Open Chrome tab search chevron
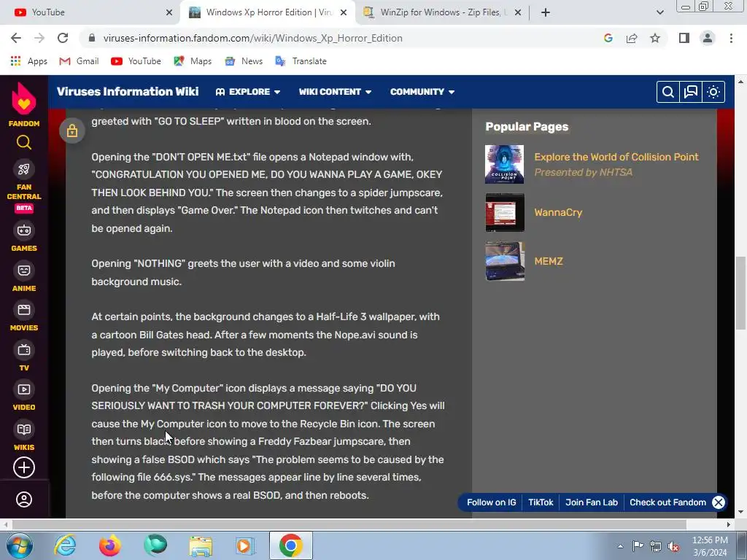Screen dimensions: 747x560 (659, 12)
